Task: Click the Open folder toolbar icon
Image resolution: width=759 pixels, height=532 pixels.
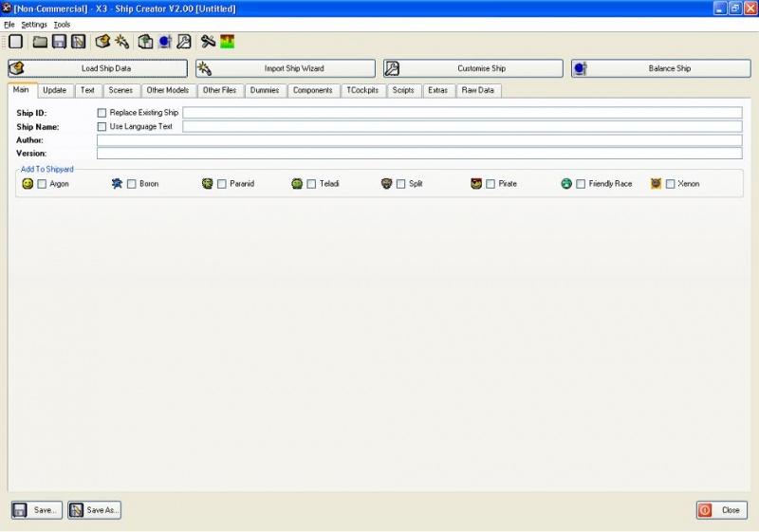Action: 40,42
